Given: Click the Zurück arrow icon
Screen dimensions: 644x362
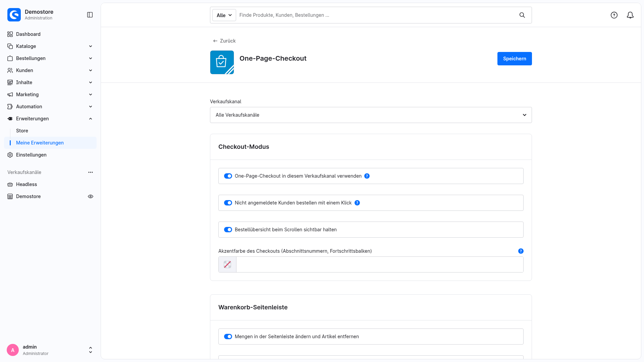Looking at the screenshot, I should [x=215, y=41].
